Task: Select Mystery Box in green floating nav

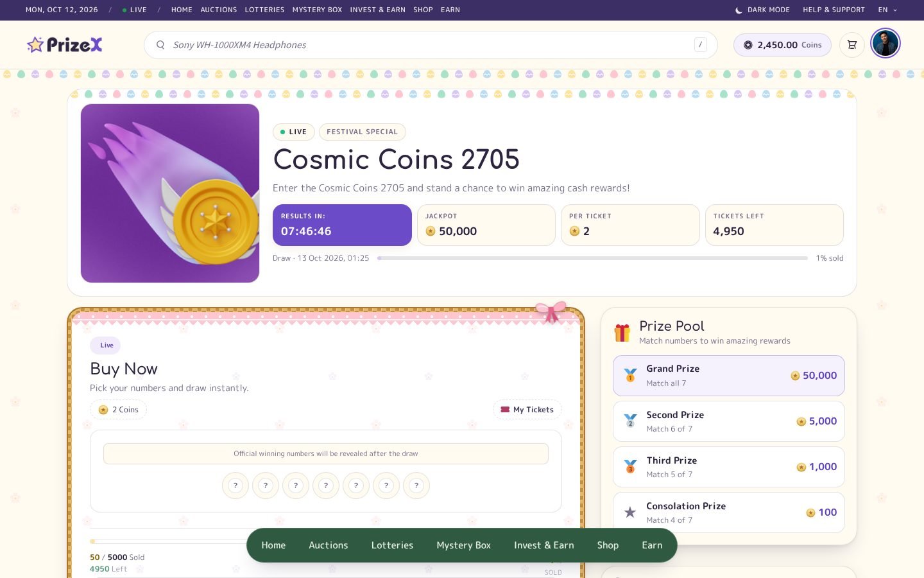Action: click(x=463, y=545)
